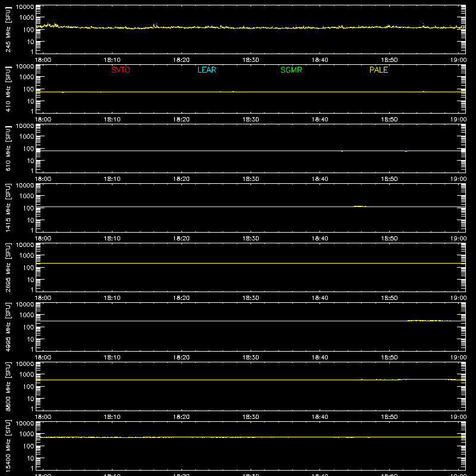Screen dimensions: 476x476
Task: Click the small bump on the 1415 MHz trace
Action: pyautogui.click(x=360, y=206)
